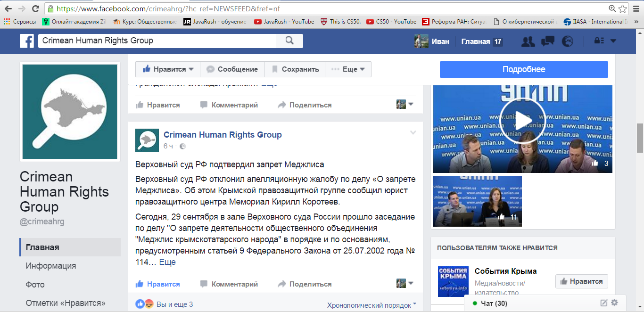This screenshot has width=644, height=312.
Task: Click the browser forward arrow
Action: pyautogui.click(x=22, y=8)
